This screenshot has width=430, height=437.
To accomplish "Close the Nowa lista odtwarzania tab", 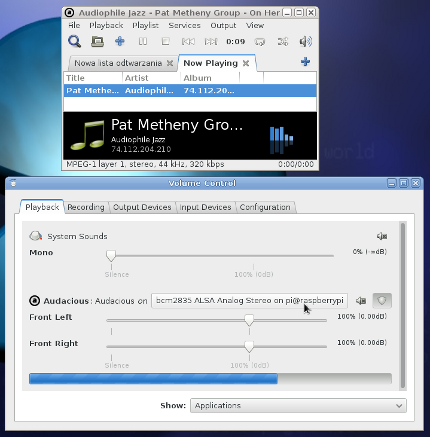I will pos(170,63).
